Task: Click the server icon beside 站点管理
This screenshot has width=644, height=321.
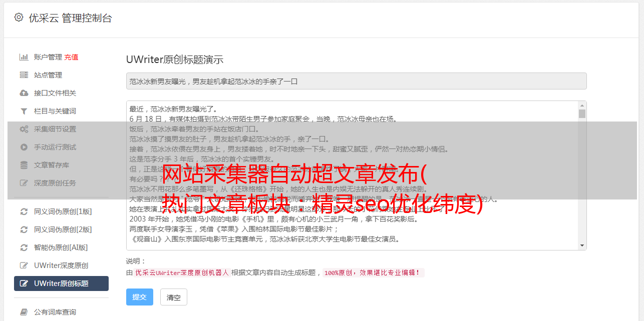Action: click(x=24, y=75)
